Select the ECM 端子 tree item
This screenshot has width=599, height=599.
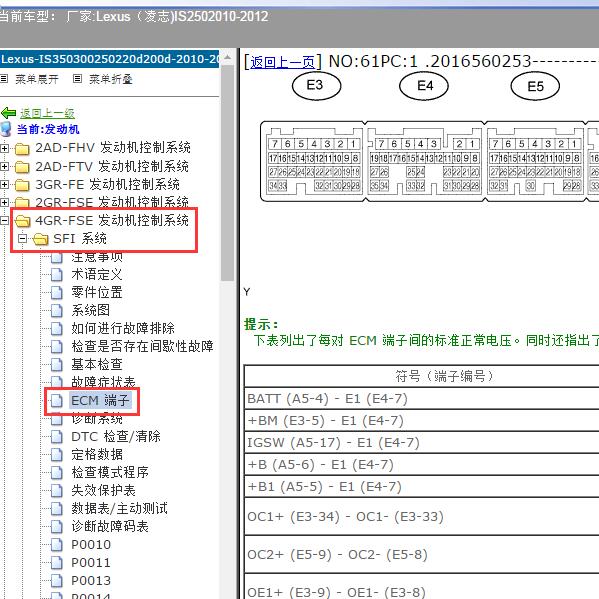[100, 401]
